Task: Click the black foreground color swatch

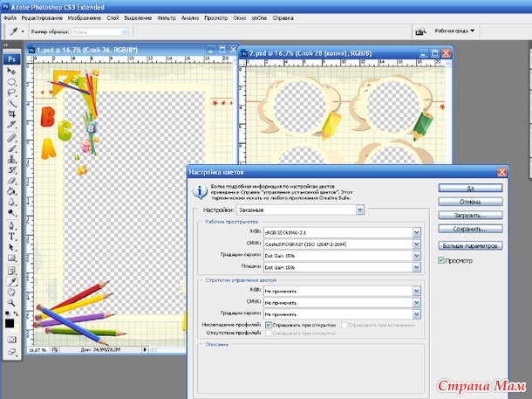Action: coord(9,324)
